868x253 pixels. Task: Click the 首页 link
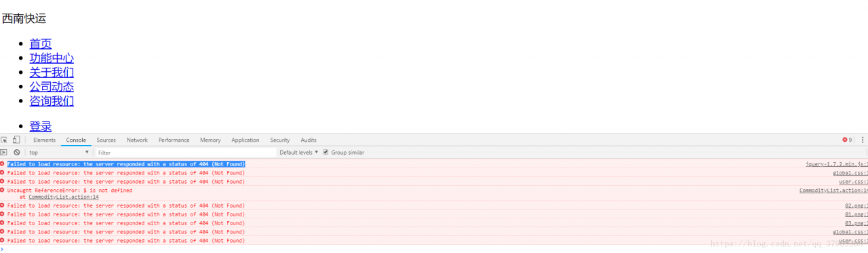click(x=41, y=43)
